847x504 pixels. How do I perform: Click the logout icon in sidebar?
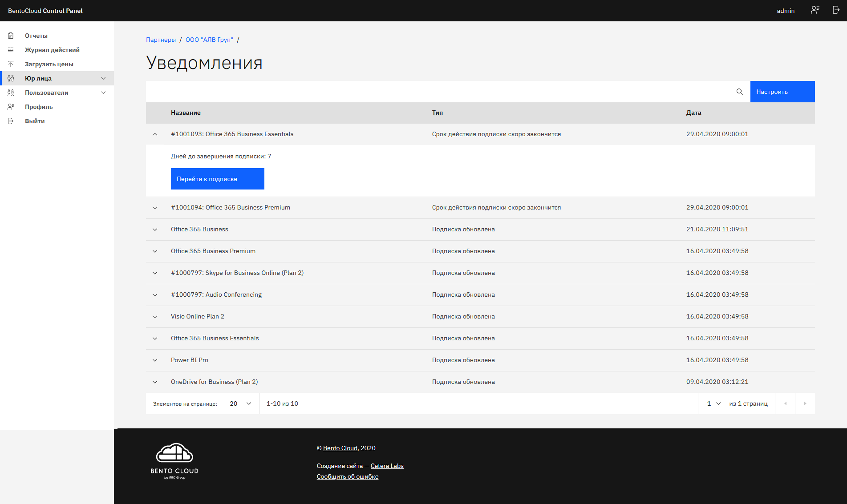(x=11, y=121)
